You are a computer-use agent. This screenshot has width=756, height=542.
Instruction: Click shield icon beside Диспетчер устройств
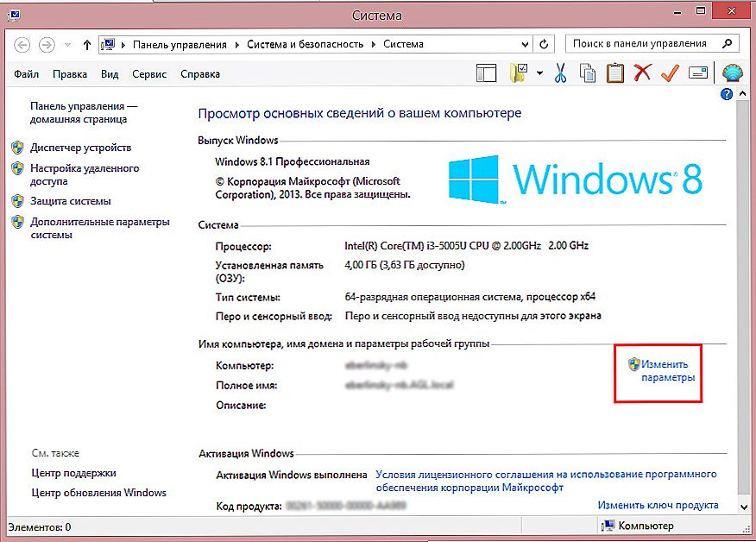18,148
